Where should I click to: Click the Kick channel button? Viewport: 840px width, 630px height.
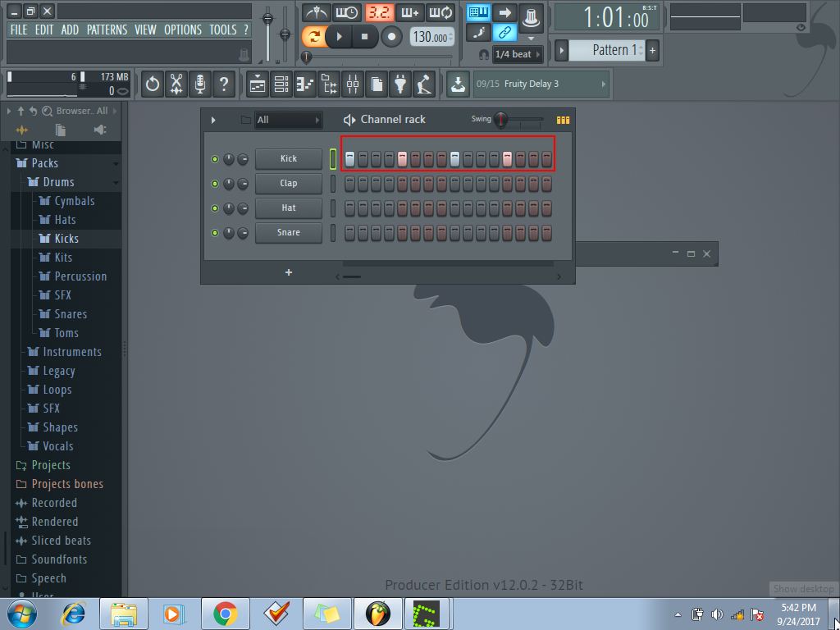click(x=288, y=158)
